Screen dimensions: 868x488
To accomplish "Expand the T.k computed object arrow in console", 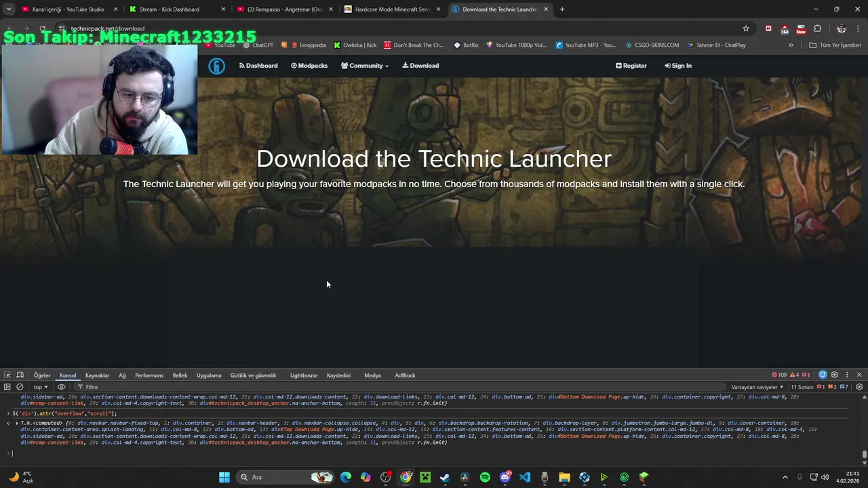I will 17,423.
